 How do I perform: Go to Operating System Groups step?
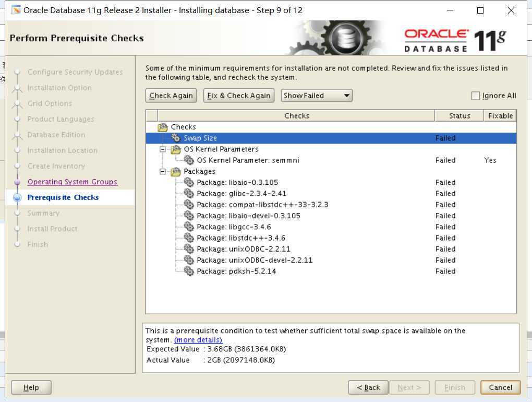click(72, 182)
